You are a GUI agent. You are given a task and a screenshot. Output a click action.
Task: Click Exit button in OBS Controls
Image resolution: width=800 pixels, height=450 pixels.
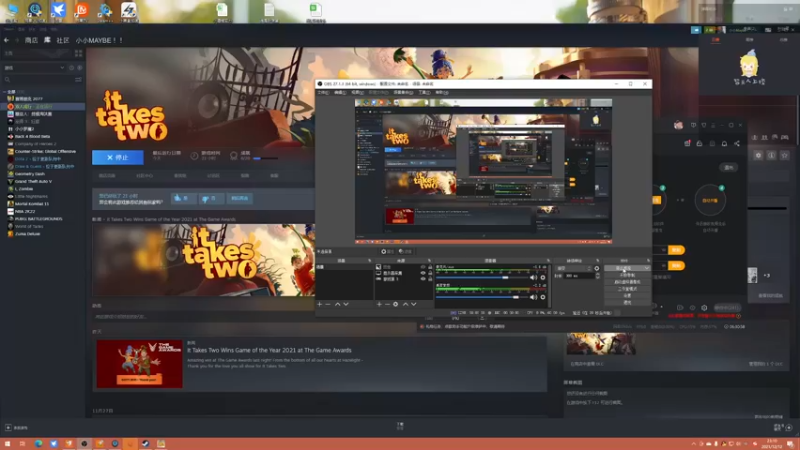coord(627,302)
